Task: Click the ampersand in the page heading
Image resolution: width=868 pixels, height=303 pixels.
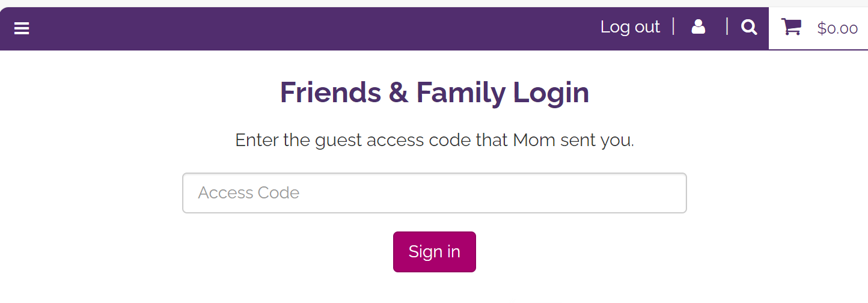Action: pos(399,93)
